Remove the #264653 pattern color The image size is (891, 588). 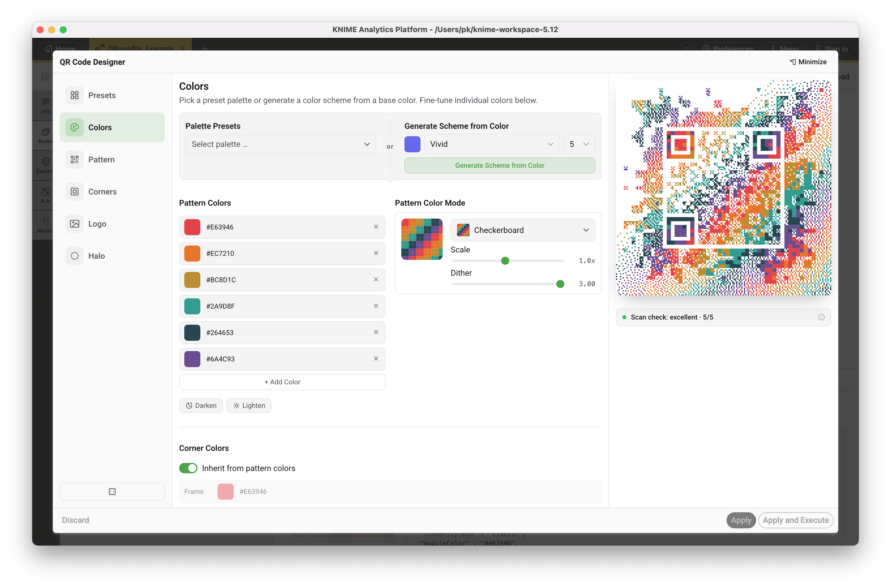(x=376, y=332)
